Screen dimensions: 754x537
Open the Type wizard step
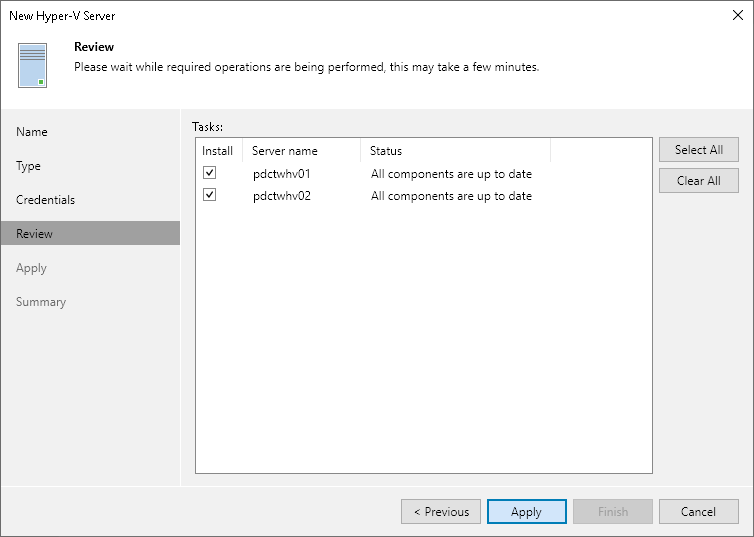[x=28, y=166]
